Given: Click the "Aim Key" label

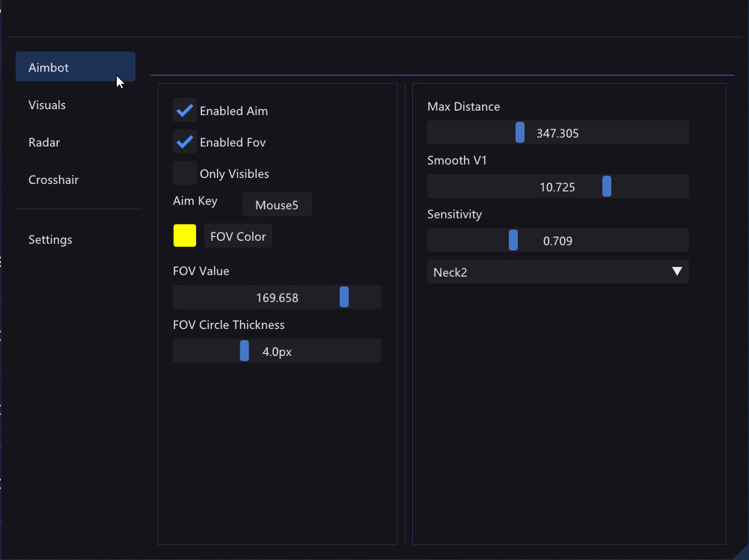Looking at the screenshot, I should point(195,201).
